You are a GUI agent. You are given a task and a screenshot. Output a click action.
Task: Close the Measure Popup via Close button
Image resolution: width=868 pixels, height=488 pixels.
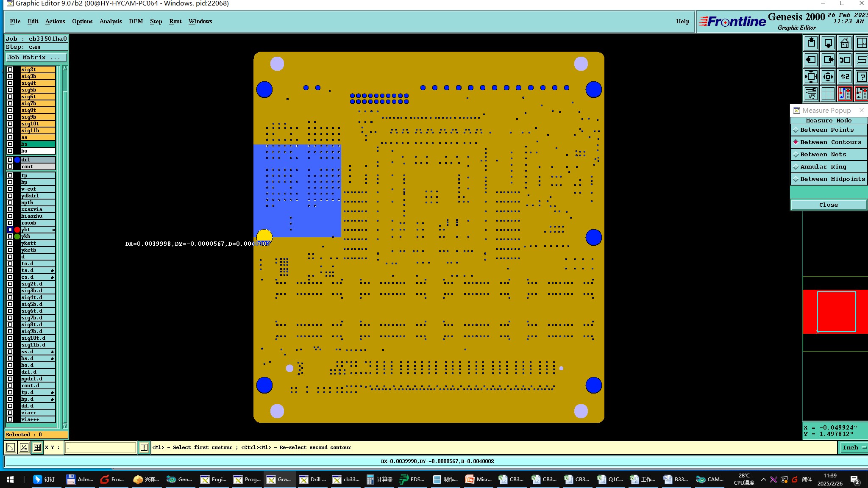(x=828, y=205)
